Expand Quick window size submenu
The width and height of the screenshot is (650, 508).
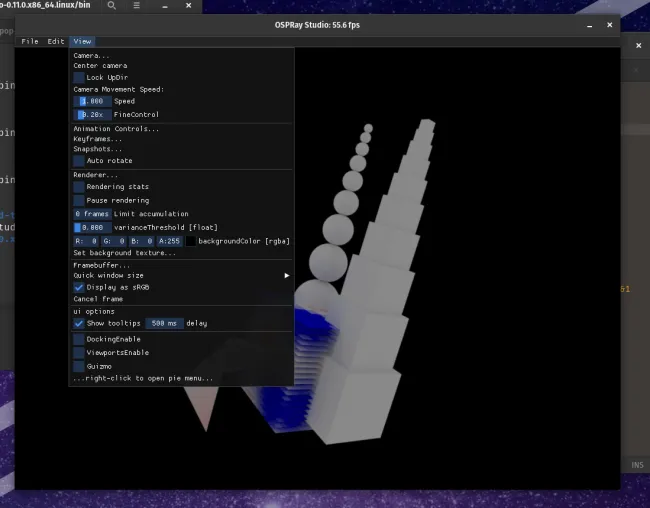coord(182,276)
